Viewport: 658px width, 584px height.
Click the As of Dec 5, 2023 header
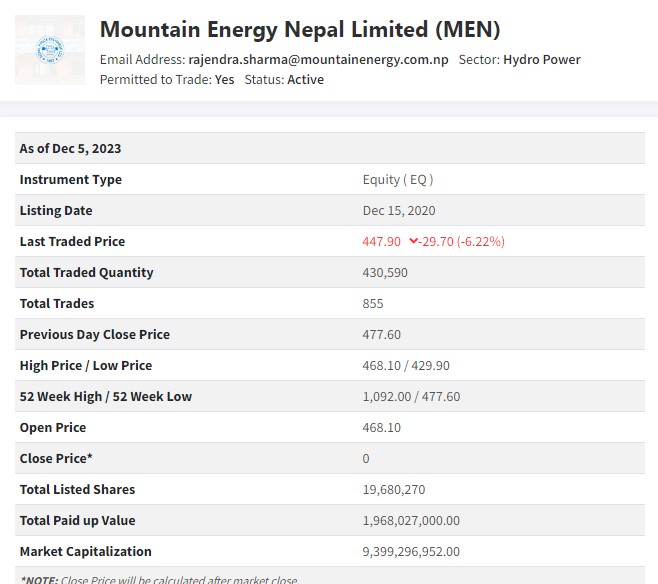(70, 148)
